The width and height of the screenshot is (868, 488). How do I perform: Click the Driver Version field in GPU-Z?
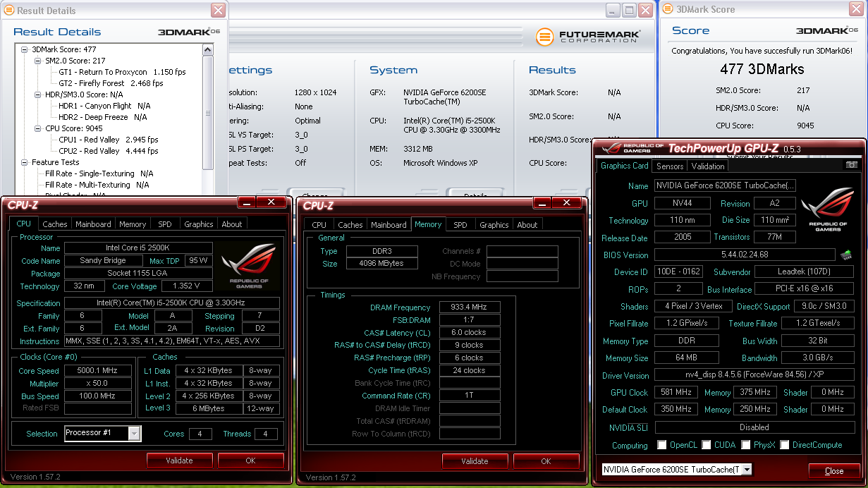pos(754,376)
